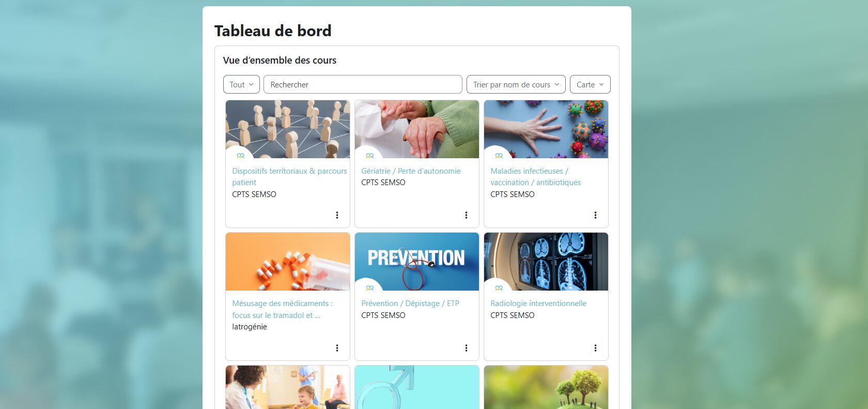This screenshot has height=409, width=868.
Task: Open the three-dot menu for Dispositifs territoriaux course
Action: pos(337,215)
